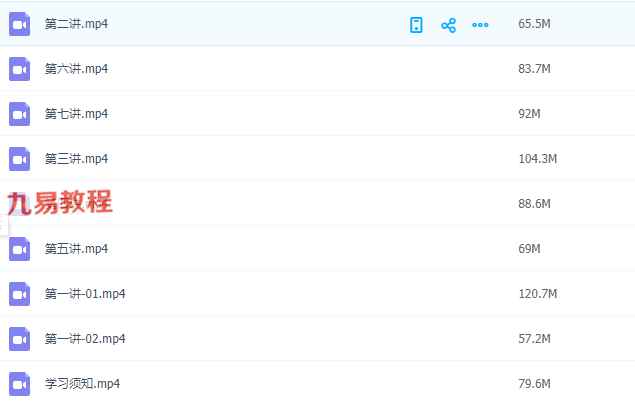This screenshot has width=635, height=404.
Task: Open the file 学习须知.mp4
Action: point(82,383)
